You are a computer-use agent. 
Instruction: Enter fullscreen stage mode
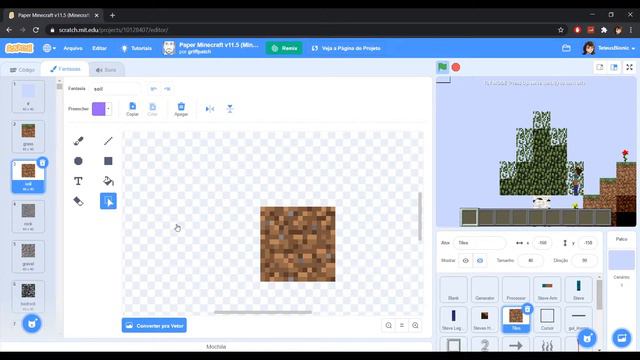point(629,67)
